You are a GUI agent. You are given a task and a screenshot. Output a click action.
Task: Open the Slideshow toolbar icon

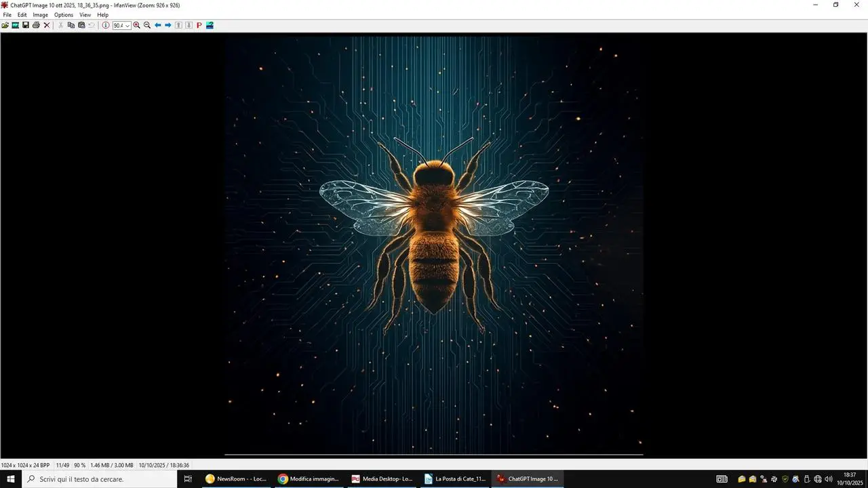15,25
